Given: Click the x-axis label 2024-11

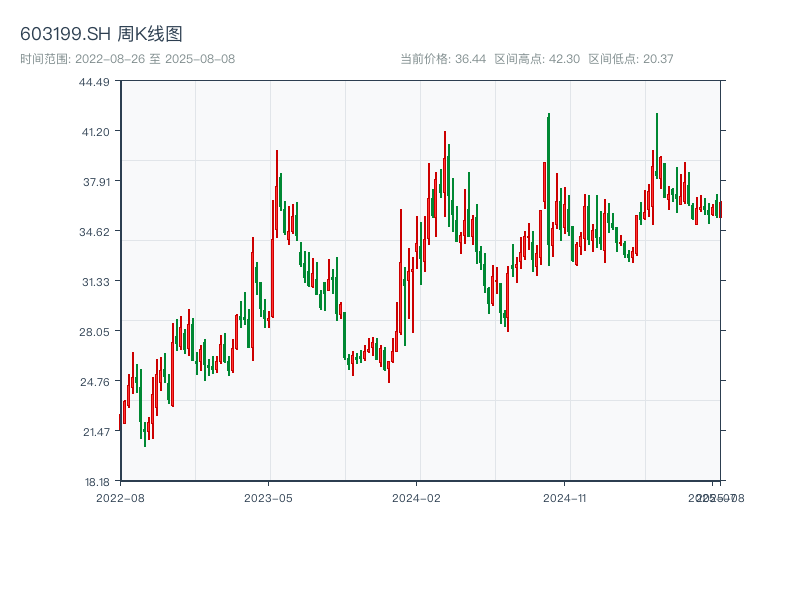Looking at the screenshot, I should [564, 498].
